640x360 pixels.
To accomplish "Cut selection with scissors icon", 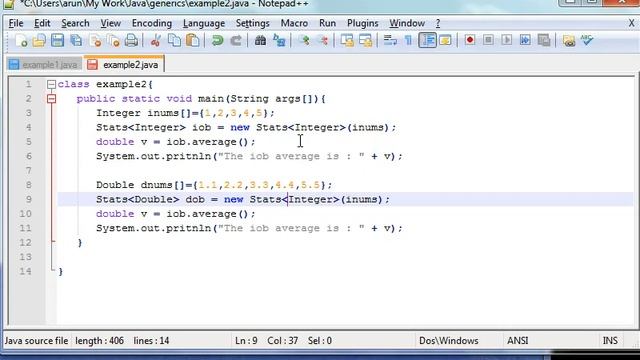I will click(156, 40).
